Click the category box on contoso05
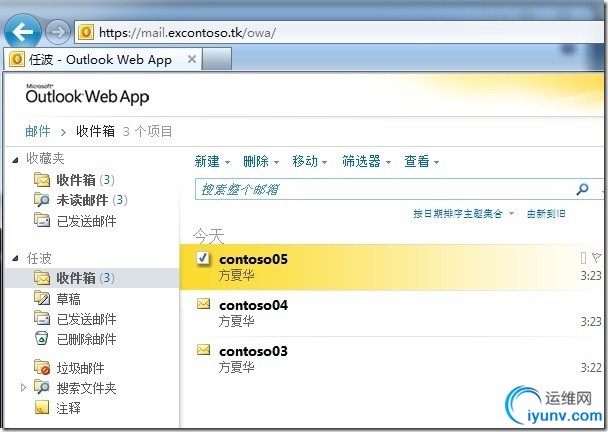Screen dimensions: 608x432 583,258
